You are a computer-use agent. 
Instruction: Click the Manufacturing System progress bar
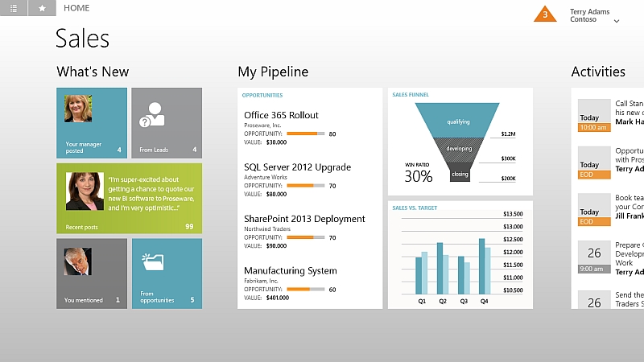coord(306,290)
